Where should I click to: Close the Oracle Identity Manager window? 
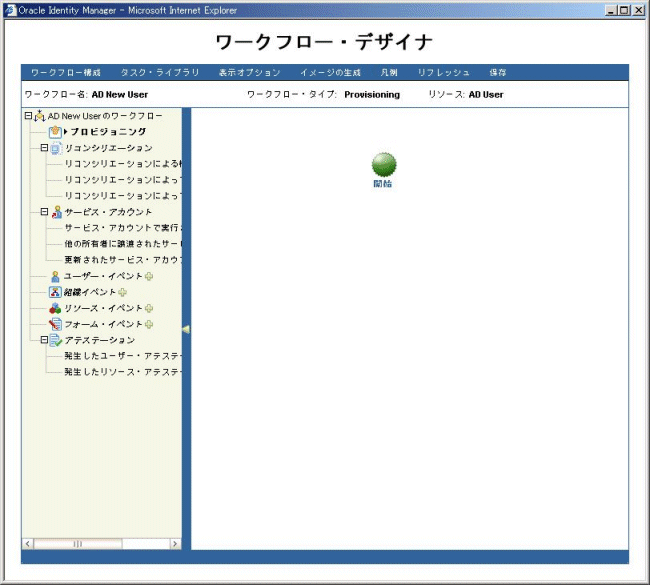pos(639,10)
